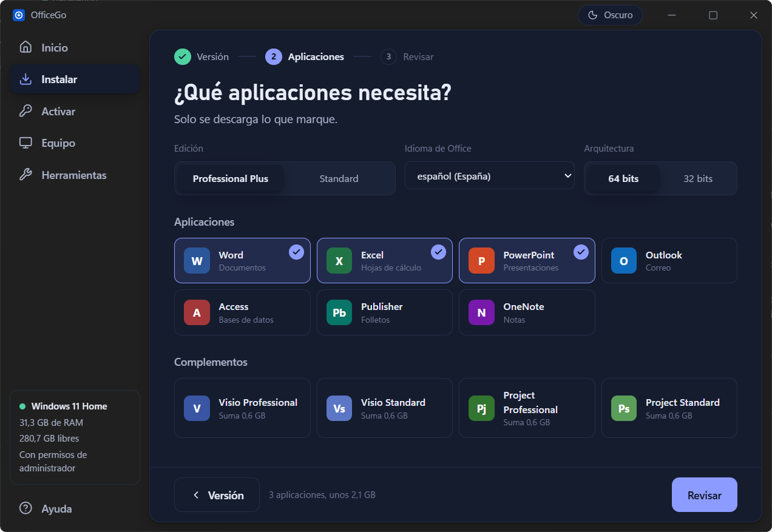Click the orange PowerPoint P icon

coord(481,261)
